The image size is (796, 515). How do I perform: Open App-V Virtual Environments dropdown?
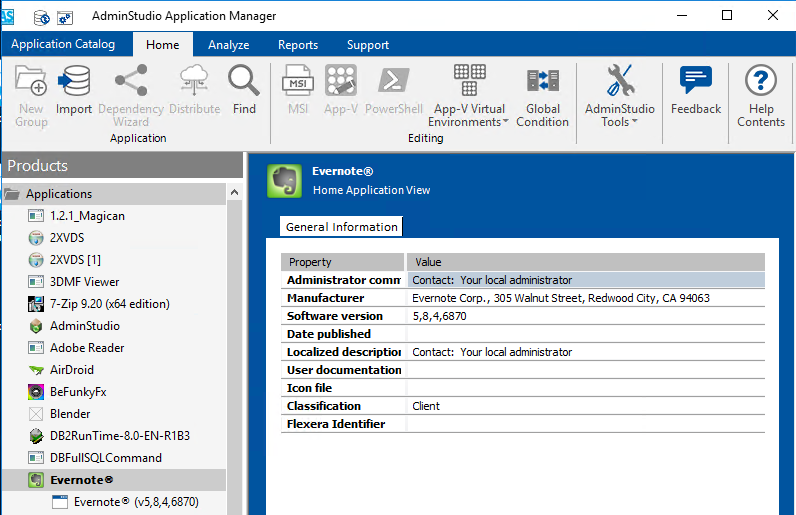point(468,95)
